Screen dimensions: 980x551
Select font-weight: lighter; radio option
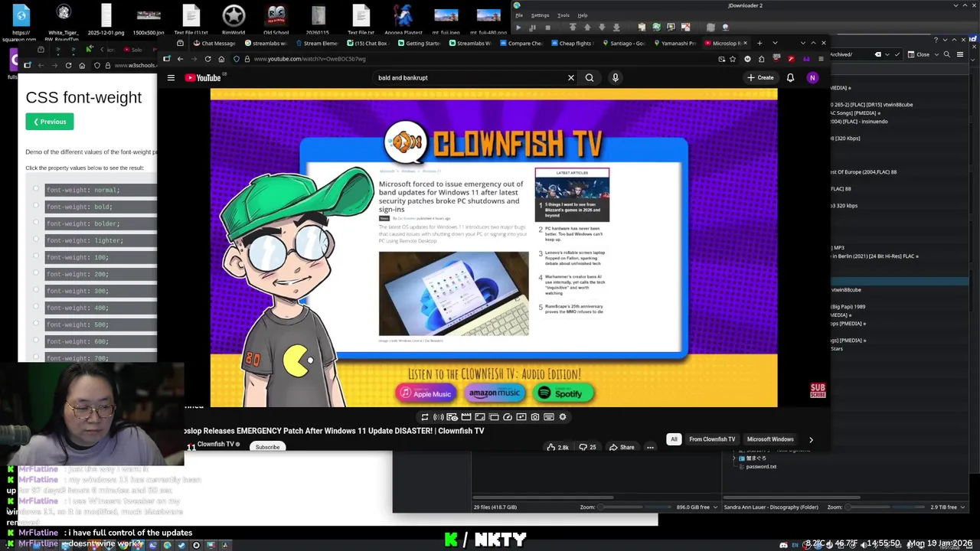tap(36, 239)
